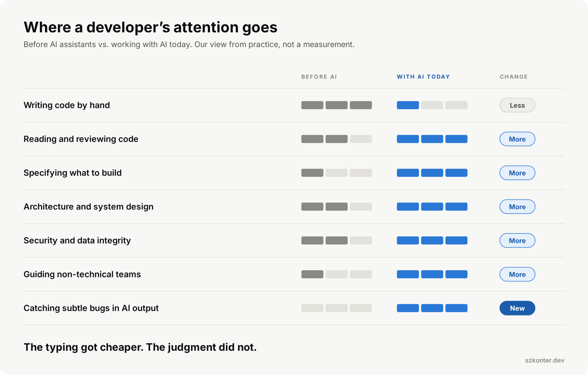The width and height of the screenshot is (588, 375).
Task: Click the 'Guiding non-technical teams' row label
Action: point(82,274)
